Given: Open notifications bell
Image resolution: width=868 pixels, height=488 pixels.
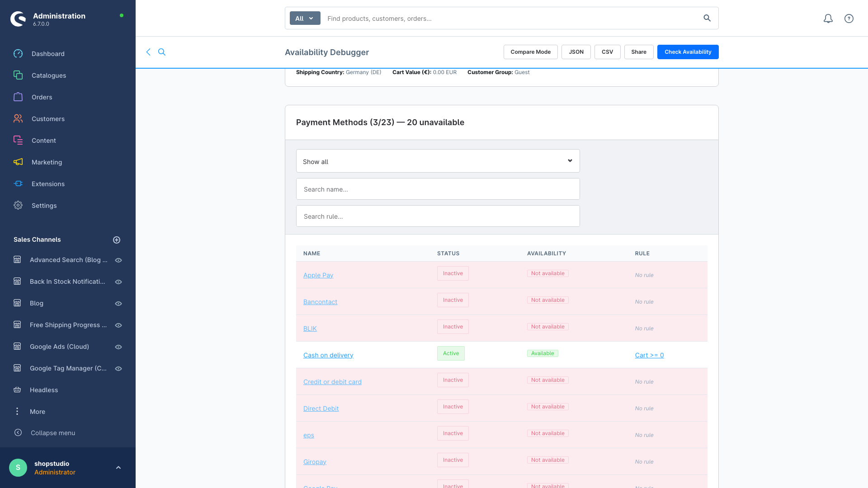Looking at the screenshot, I should coord(828,19).
